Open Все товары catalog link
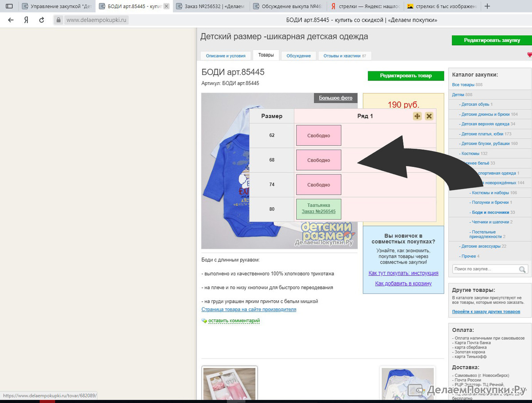Screen dimensions: 532x403 point(463,85)
